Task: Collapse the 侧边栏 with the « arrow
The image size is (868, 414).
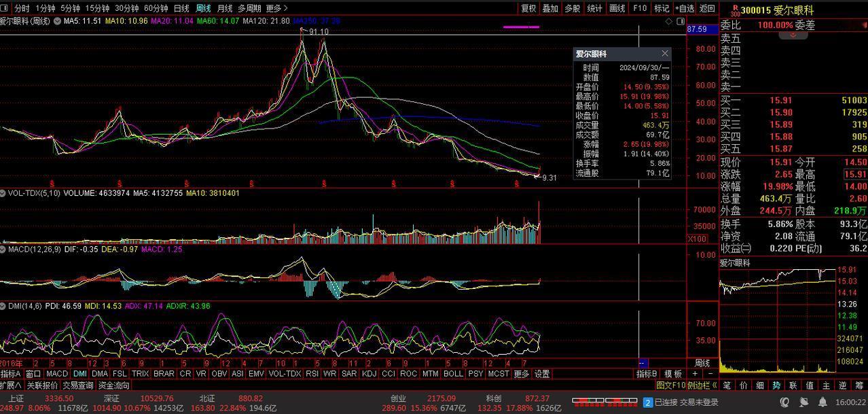Action: tap(715, 385)
